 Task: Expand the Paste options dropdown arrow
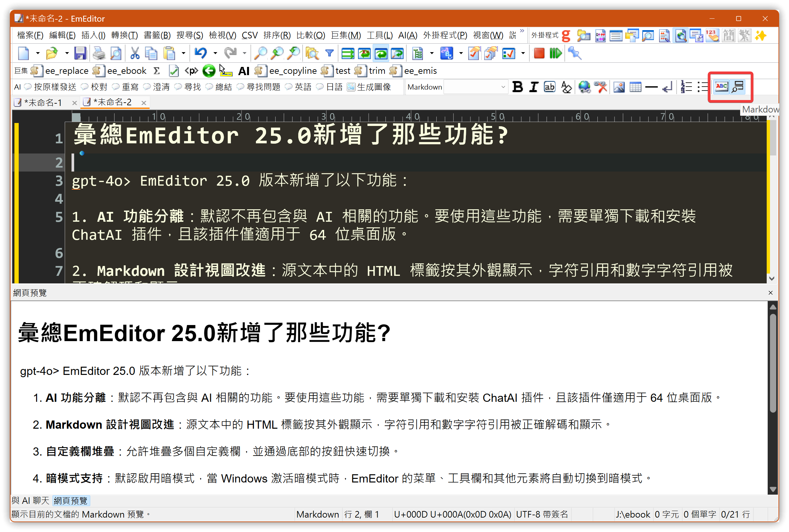(x=184, y=53)
